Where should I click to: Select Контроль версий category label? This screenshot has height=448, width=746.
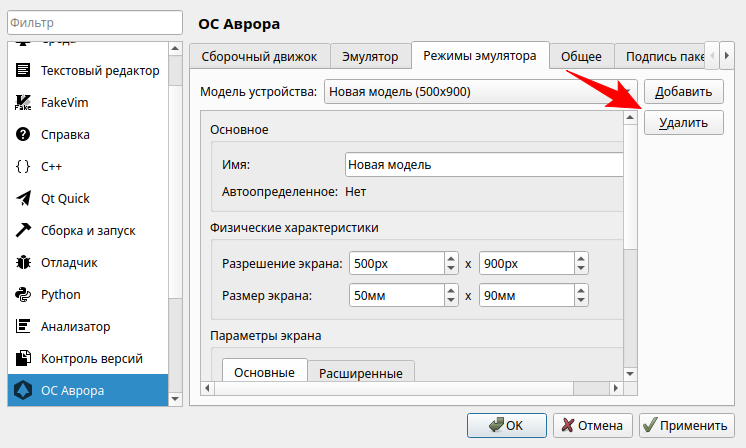[92, 359]
